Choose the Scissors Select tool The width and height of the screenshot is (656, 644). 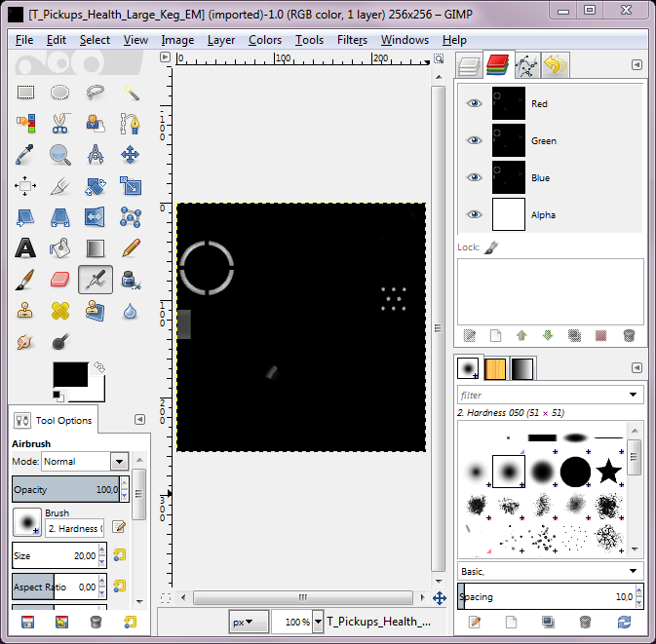click(x=60, y=123)
